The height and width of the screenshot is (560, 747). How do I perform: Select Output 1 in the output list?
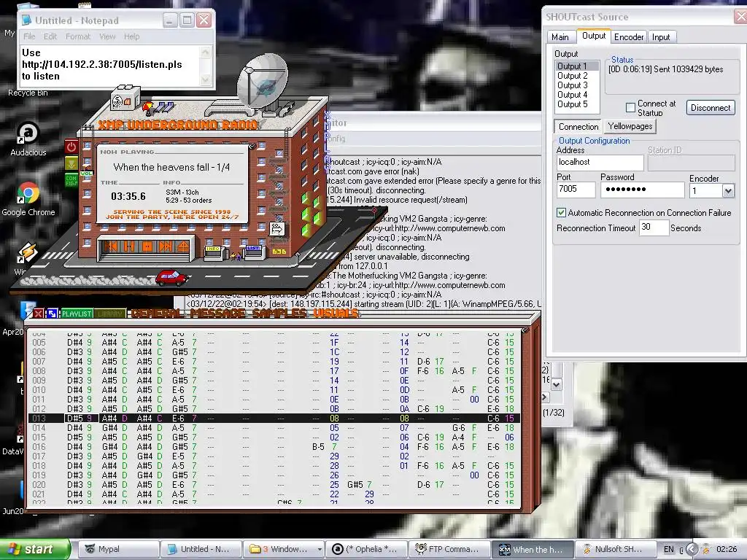(577, 66)
